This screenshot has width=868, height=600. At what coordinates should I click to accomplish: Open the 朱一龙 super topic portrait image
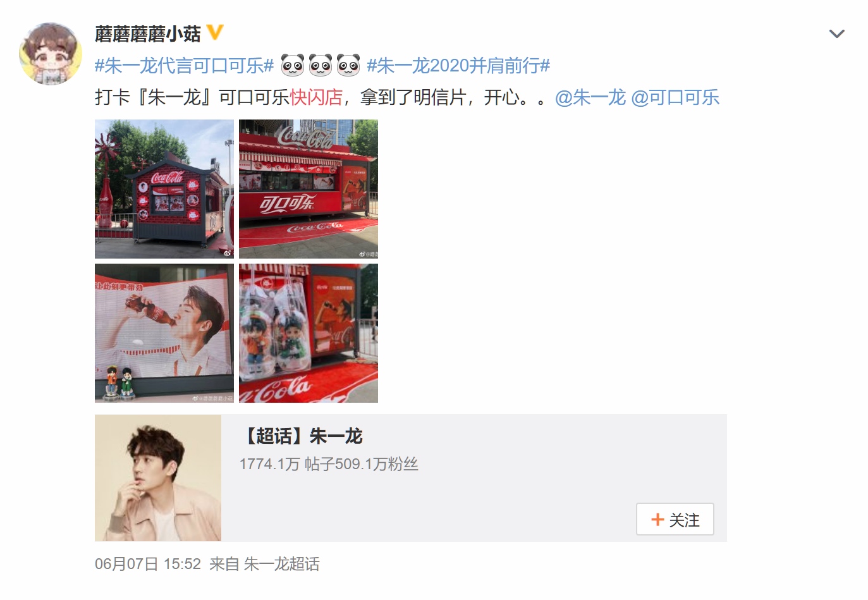(158, 478)
